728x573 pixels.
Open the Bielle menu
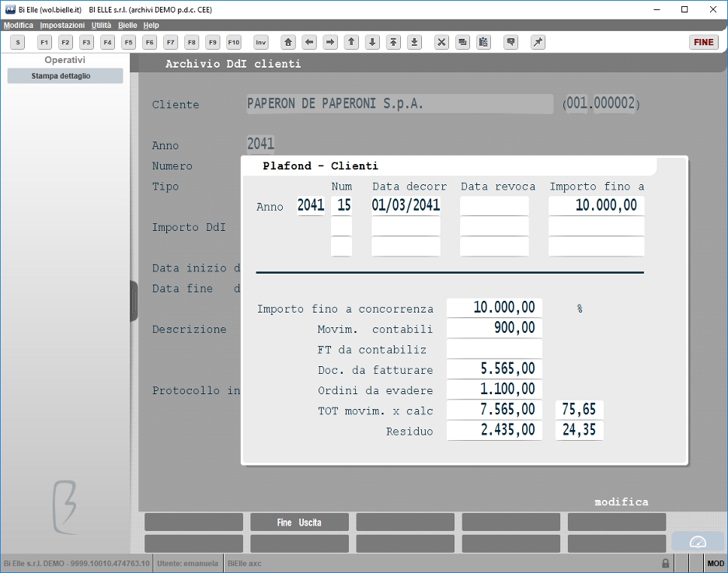[x=127, y=25]
